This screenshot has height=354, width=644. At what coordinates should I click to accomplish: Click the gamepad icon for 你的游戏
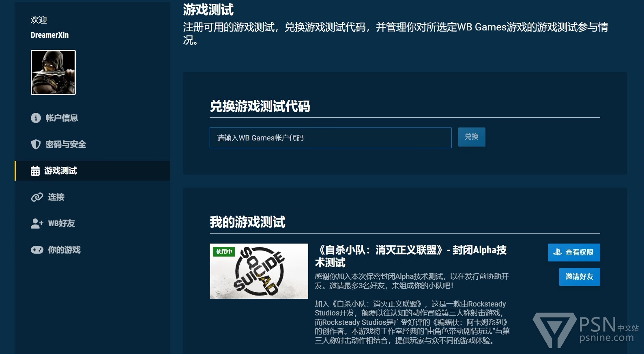(x=37, y=250)
